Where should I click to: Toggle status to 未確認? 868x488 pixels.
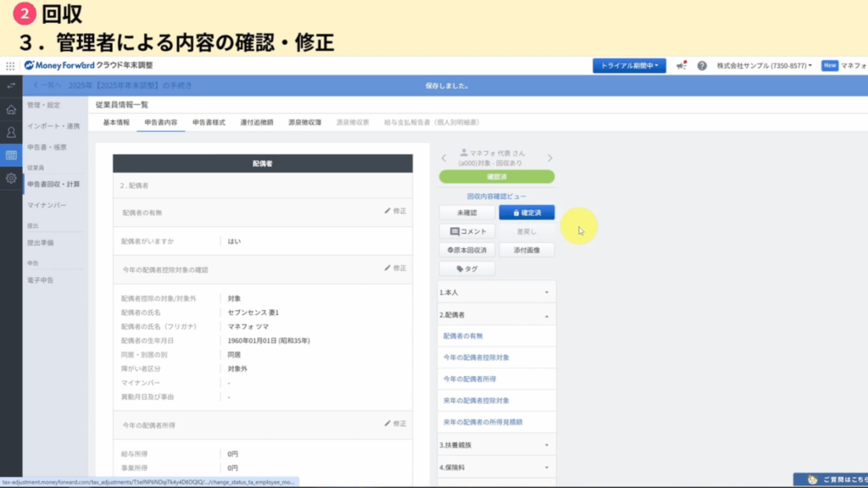coord(467,212)
